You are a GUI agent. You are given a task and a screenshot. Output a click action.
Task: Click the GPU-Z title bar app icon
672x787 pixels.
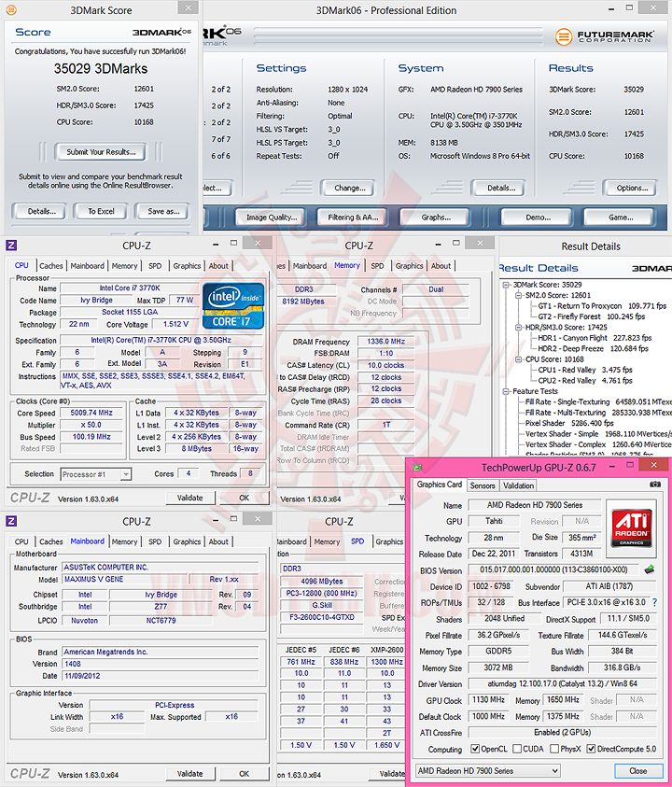pyautogui.click(x=416, y=468)
